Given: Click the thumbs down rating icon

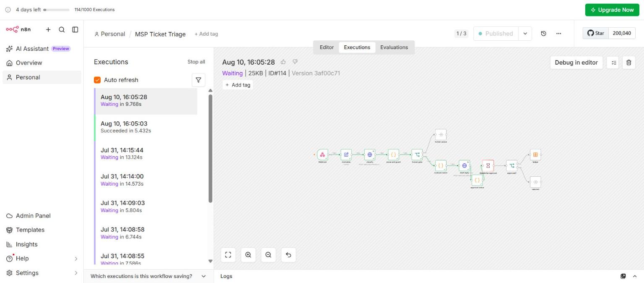Looking at the screenshot, I should tap(295, 62).
